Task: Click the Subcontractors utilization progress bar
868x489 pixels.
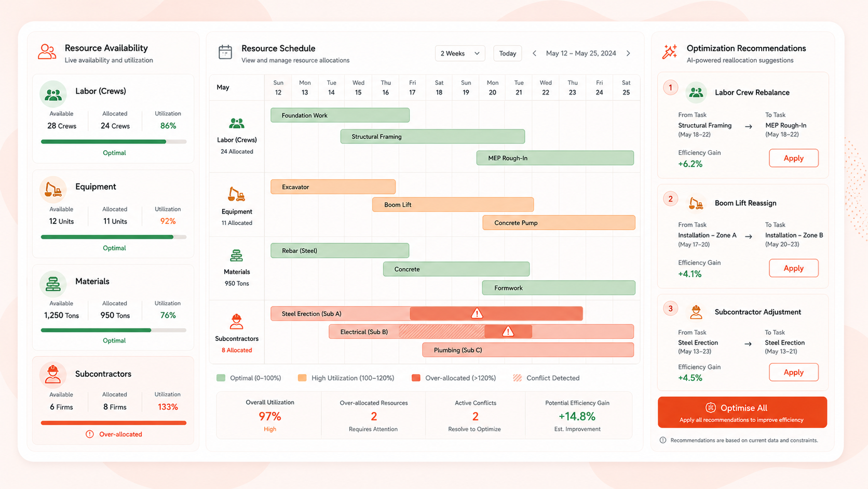Action: coord(114,423)
